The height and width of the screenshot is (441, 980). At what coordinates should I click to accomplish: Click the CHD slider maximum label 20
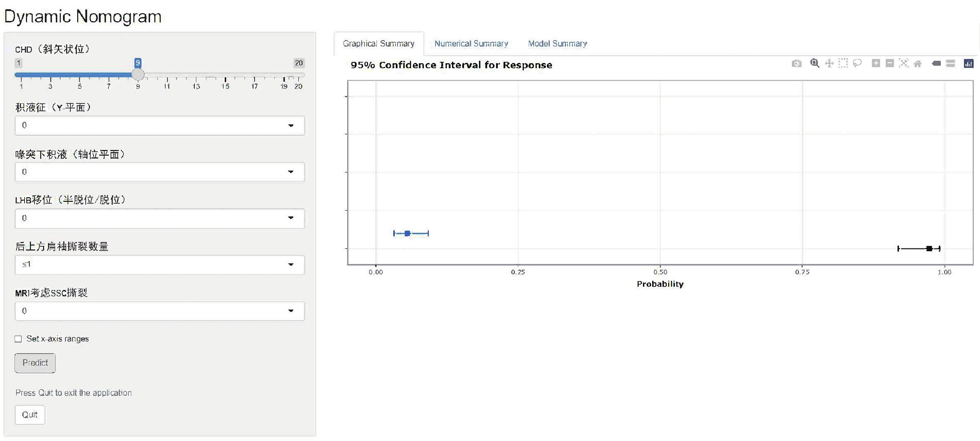point(299,63)
